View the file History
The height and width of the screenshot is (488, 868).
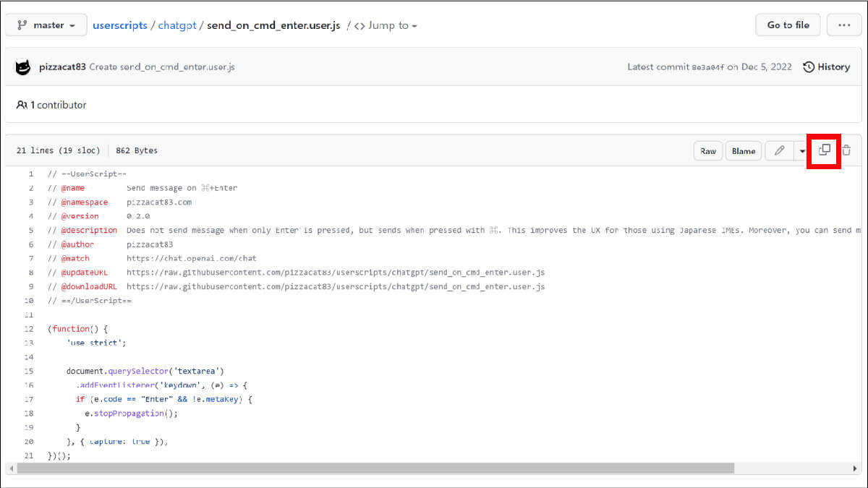[826, 67]
